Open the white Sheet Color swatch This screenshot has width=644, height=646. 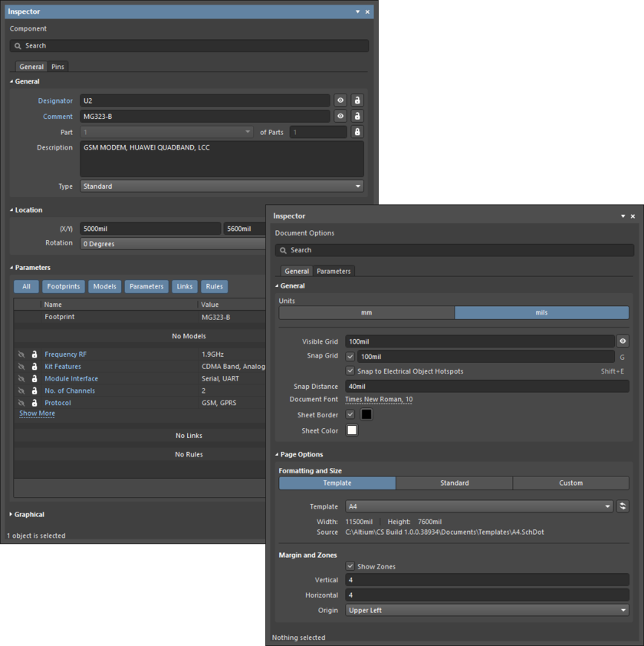click(x=352, y=430)
